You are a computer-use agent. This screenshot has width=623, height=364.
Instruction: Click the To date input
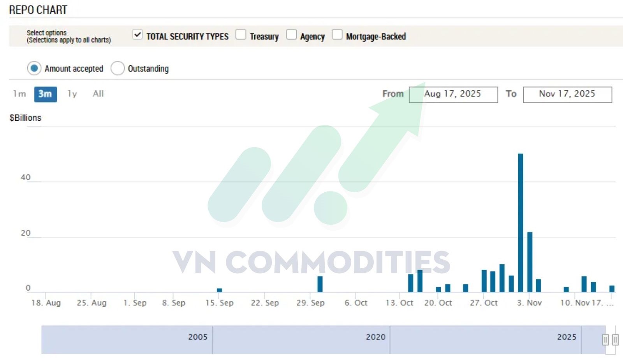tap(567, 95)
